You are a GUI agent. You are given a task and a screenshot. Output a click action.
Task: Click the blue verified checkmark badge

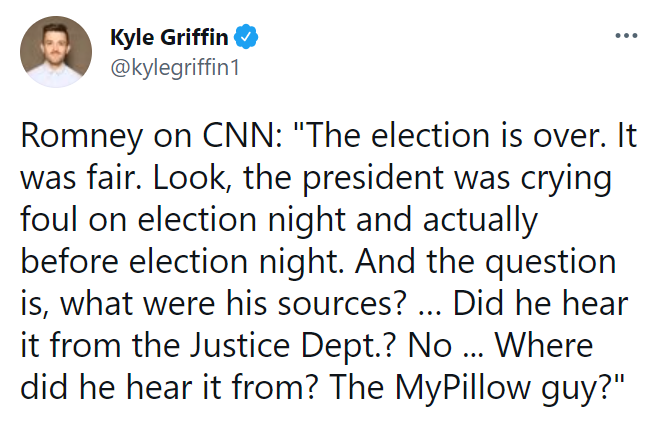(246, 37)
